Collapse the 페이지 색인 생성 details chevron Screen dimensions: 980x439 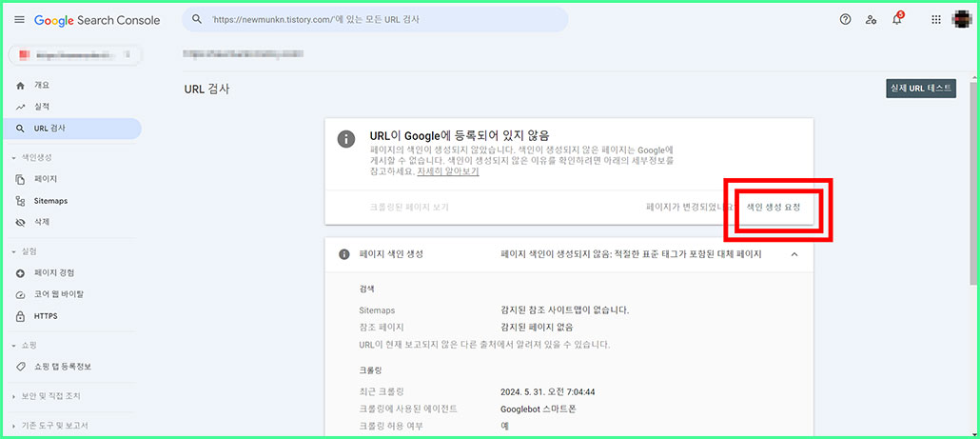point(794,254)
